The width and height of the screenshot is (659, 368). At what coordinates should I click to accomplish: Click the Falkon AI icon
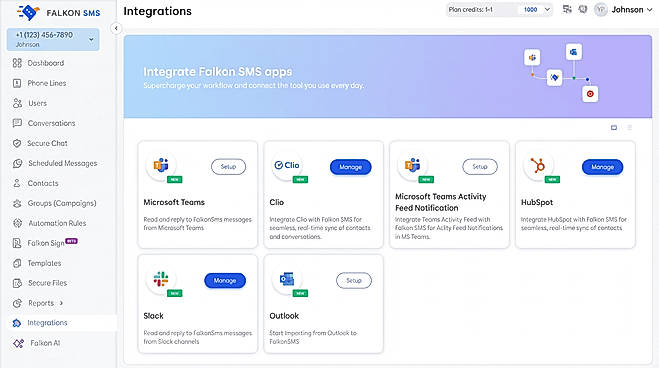coord(18,343)
